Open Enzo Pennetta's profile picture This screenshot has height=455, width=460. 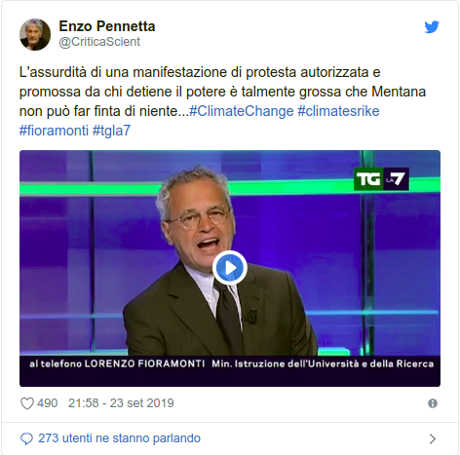[35, 34]
